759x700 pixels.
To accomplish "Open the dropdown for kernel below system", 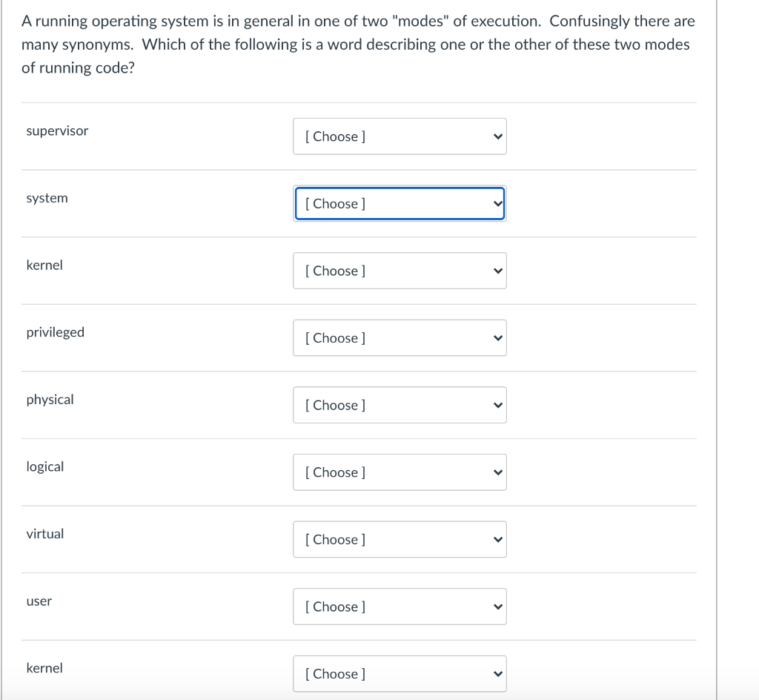I will [x=399, y=271].
